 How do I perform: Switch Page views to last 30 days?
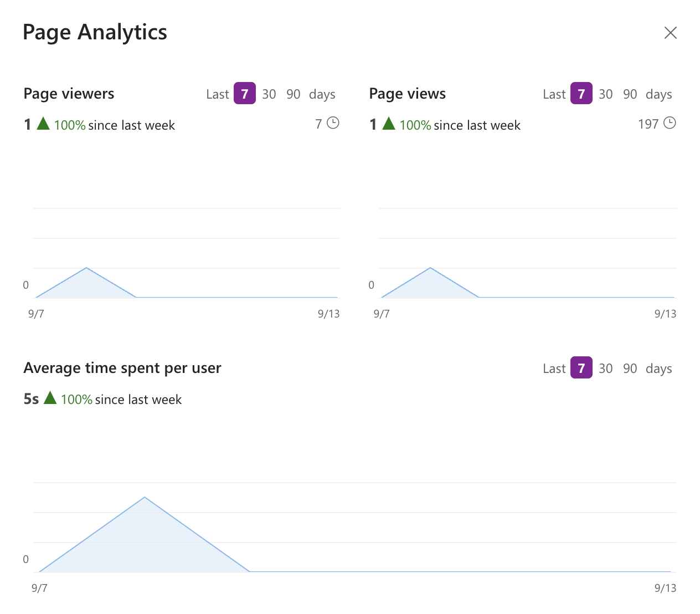(606, 94)
